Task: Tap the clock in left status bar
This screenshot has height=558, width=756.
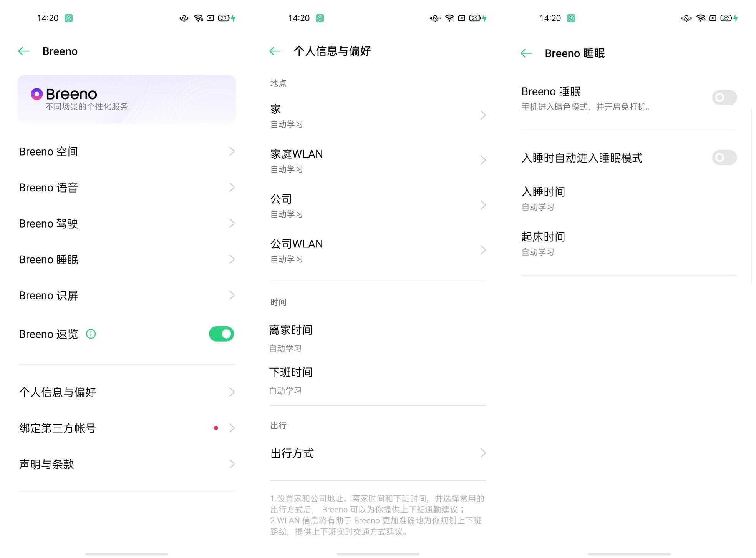Action: coord(48,18)
